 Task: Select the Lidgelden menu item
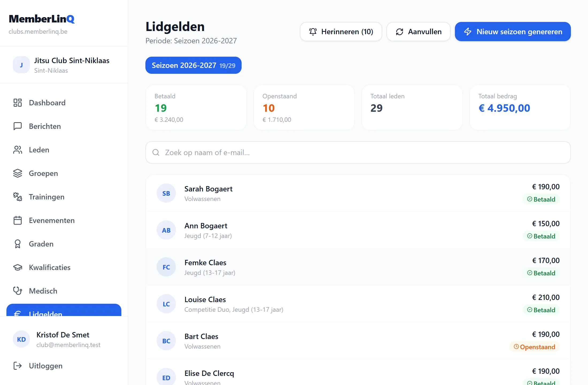[x=64, y=310]
